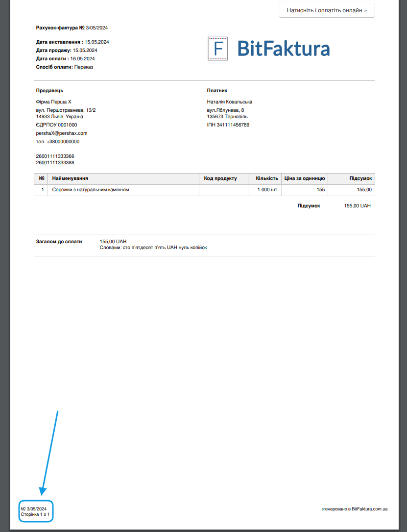Click 'ЄДРПОУ 0001000' line
This screenshot has height=532, width=407.
coord(57,125)
